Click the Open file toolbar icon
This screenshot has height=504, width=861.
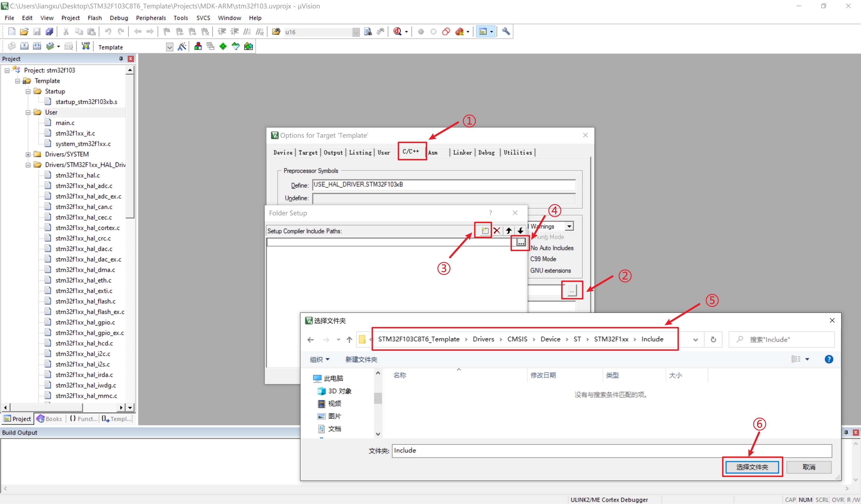[24, 32]
